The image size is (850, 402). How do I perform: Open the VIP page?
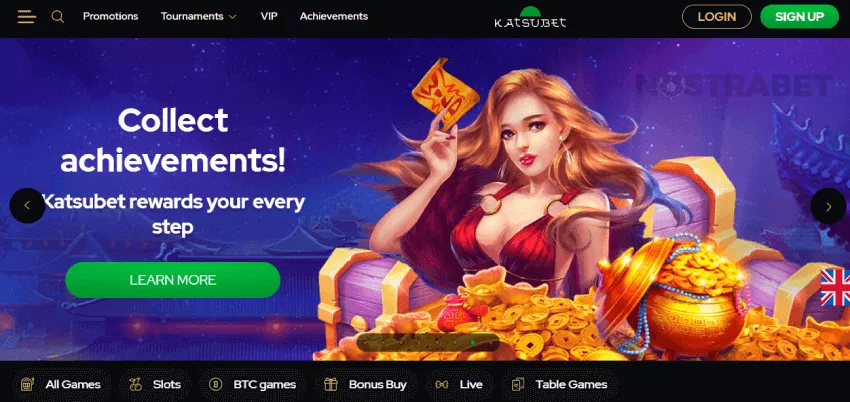269,16
